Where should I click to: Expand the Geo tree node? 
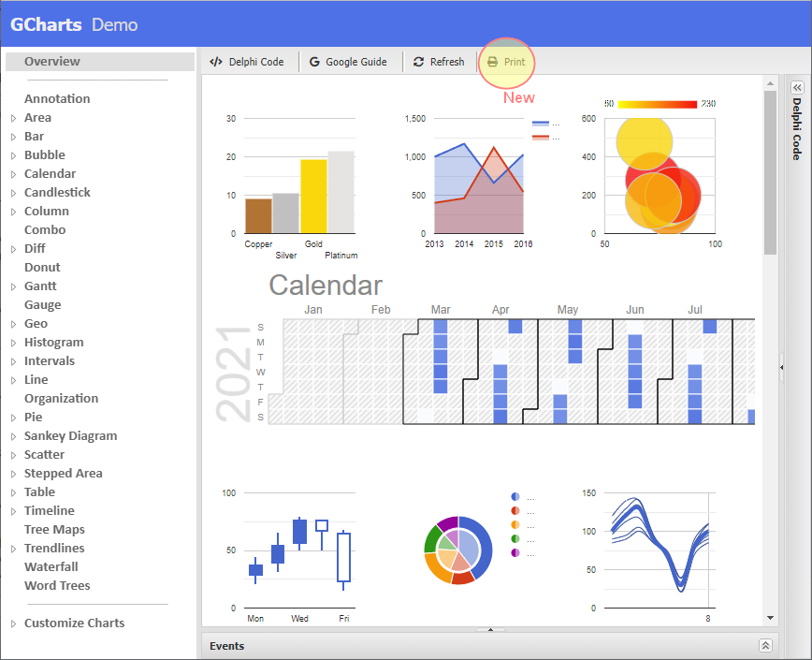(x=13, y=324)
